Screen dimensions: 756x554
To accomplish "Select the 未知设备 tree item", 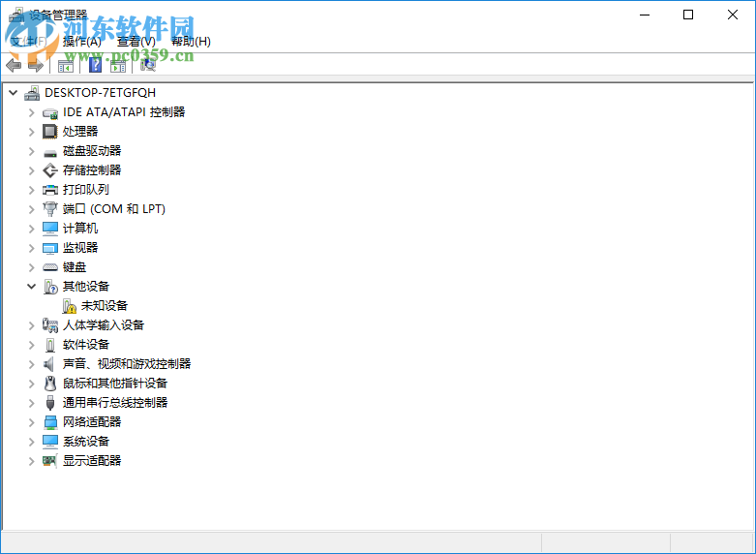I will (105, 306).
